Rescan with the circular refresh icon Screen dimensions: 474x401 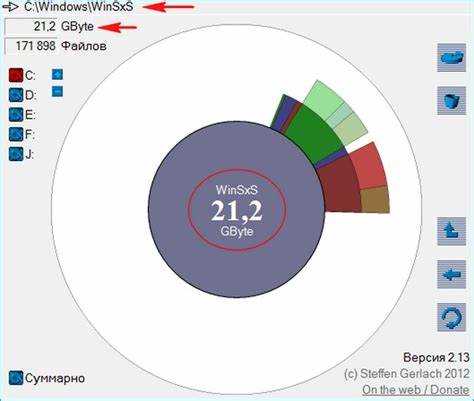tap(451, 317)
